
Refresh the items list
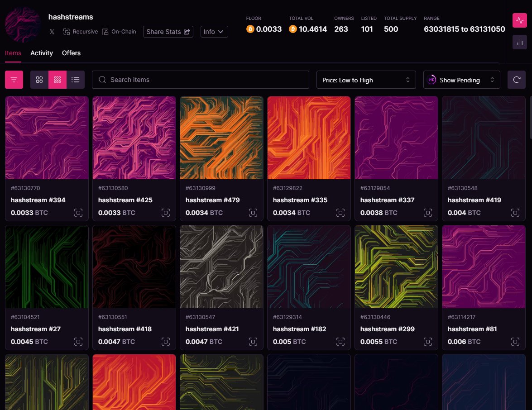tap(517, 80)
